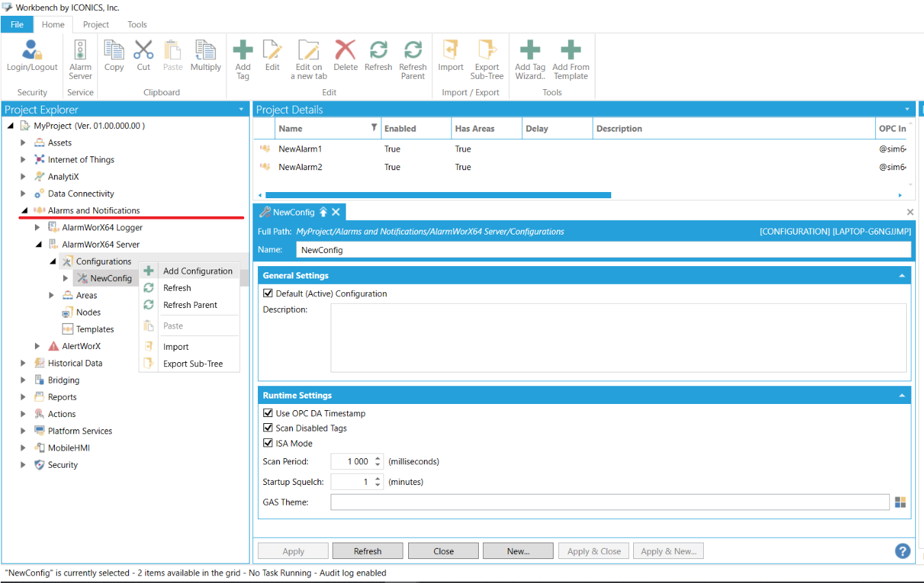Collapse the General Settings section

pyautogui.click(x=902, y=276)
